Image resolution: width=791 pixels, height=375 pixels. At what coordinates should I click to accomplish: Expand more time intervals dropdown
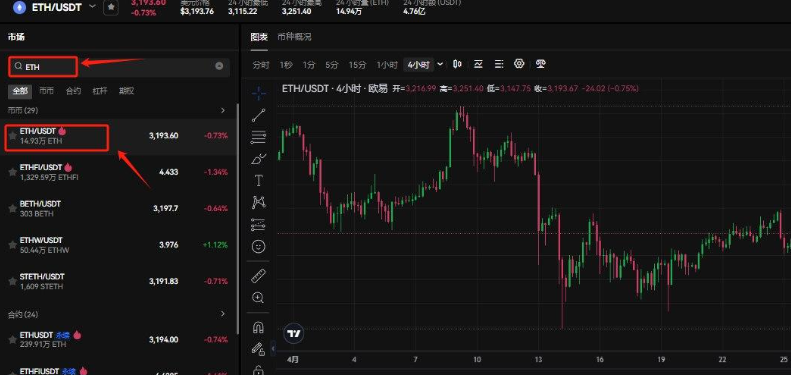440,64
